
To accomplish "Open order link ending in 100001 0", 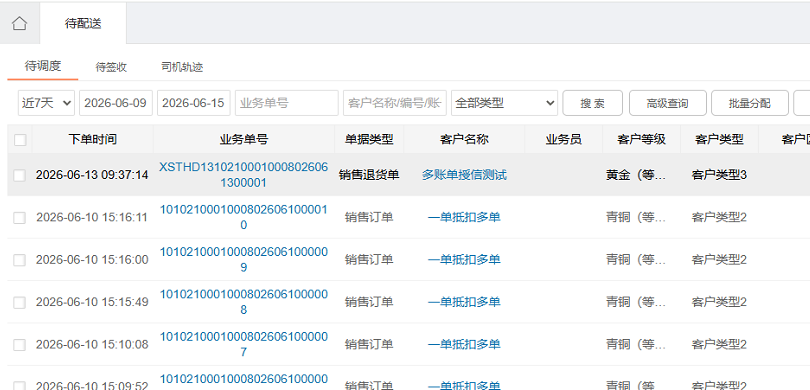I will [243, 217].
